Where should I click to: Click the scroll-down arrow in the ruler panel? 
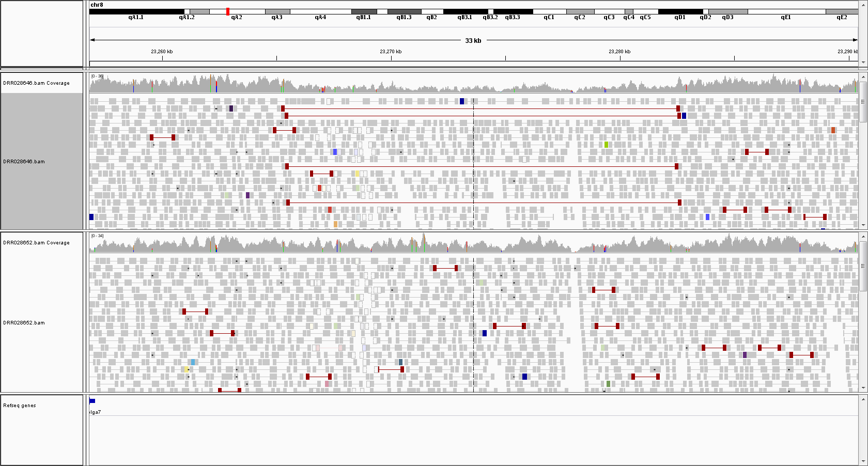point(863,63)
